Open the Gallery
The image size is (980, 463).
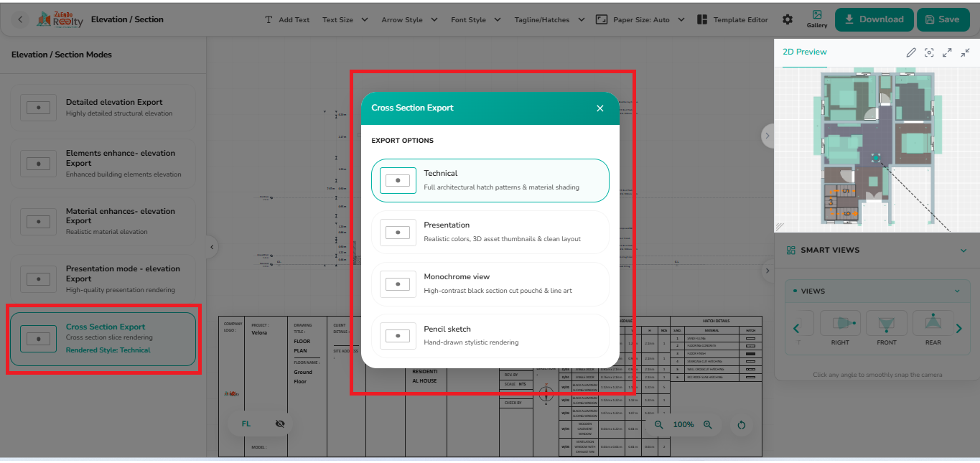[x=817, y=19]
